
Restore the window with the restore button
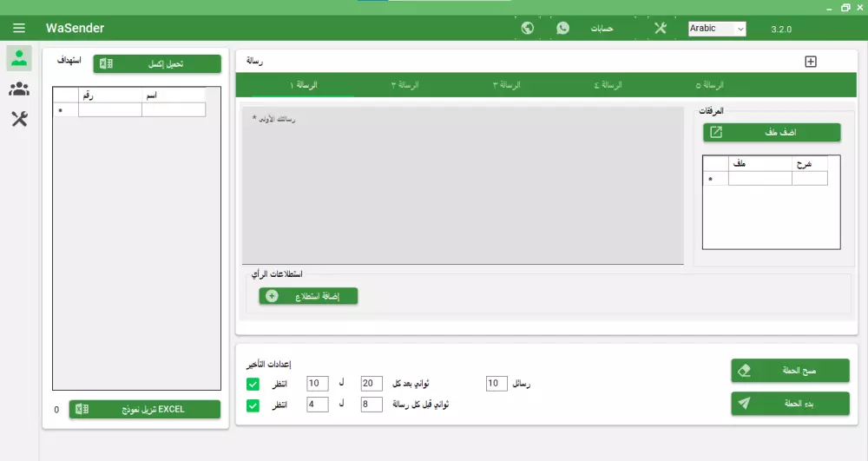click(x=845, y=8)
